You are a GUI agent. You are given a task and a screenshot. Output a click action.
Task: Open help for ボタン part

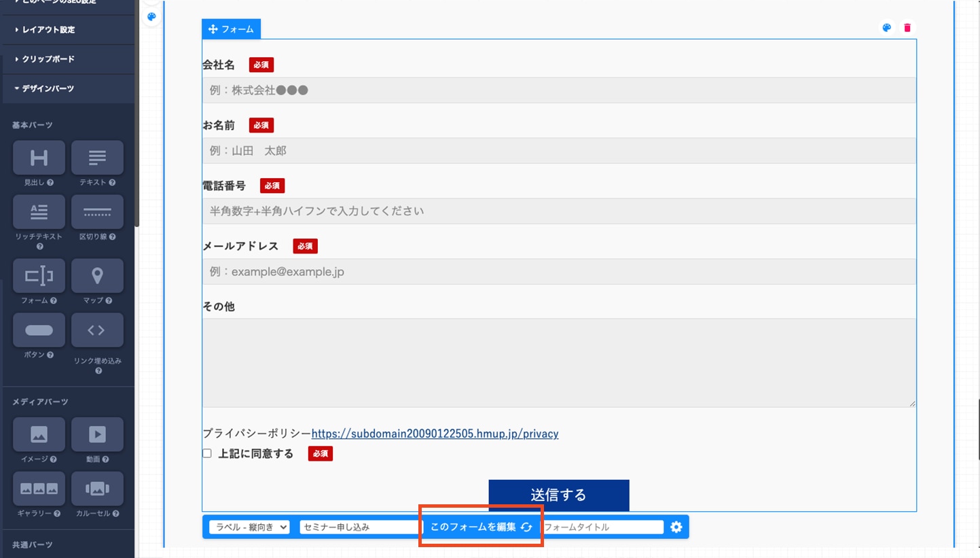tap(51, 355)
